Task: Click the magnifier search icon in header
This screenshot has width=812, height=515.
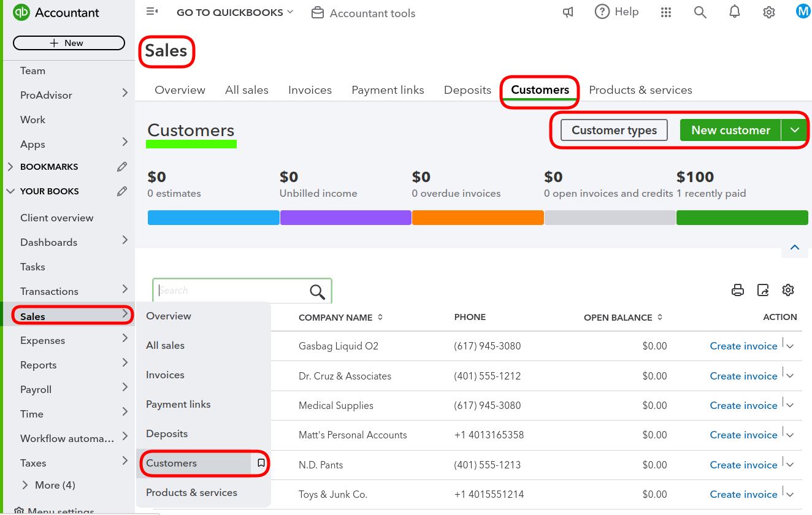Action: tap(700, 12)
